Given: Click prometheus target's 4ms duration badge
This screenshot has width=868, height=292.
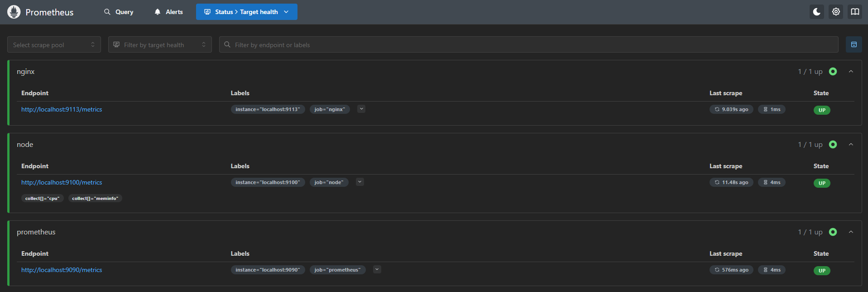Looking at the screenshot, I should tap(772, 270).
